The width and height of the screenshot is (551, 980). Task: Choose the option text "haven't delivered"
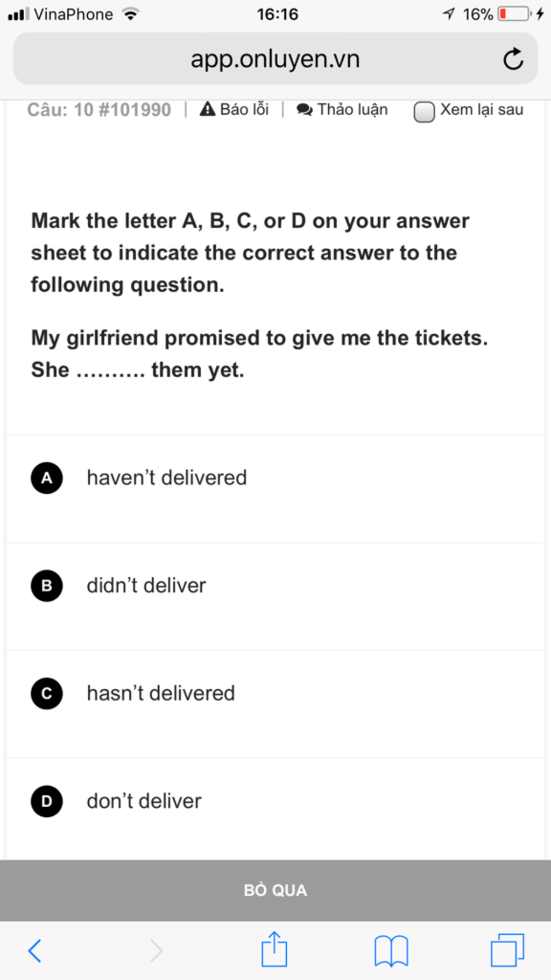click(x=167, y=478)
